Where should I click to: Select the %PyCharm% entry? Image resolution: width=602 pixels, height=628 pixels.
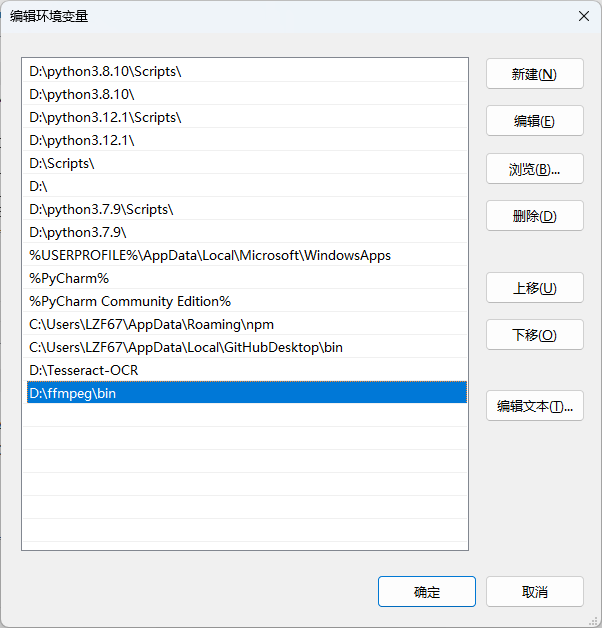point(245,278)
